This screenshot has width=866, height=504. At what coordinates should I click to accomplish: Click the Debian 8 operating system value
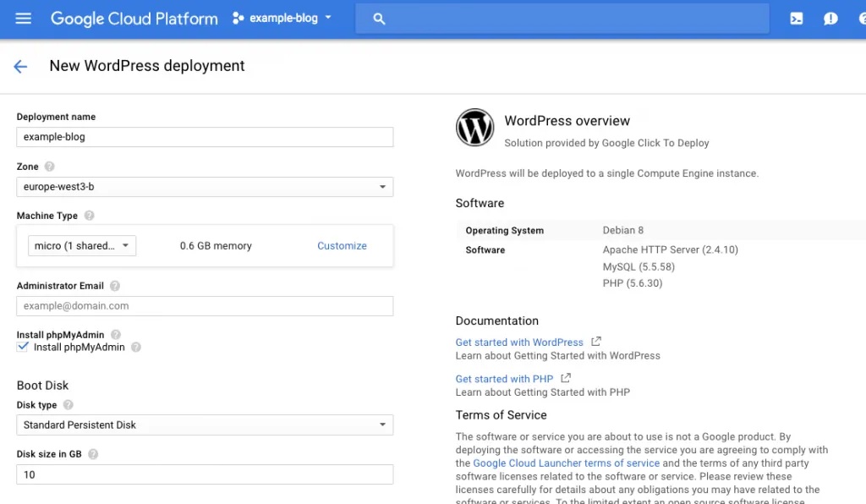click(x=623, y=230)
